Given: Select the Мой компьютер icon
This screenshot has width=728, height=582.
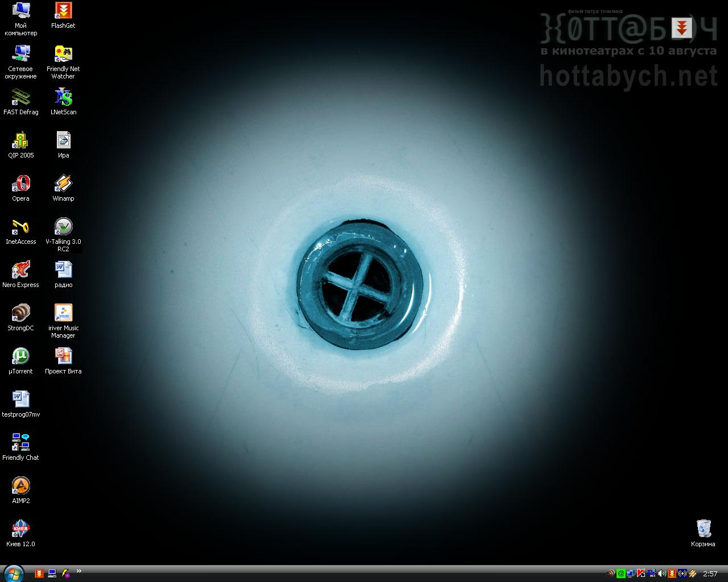Looking at the screenshot, I should point(20,11).
